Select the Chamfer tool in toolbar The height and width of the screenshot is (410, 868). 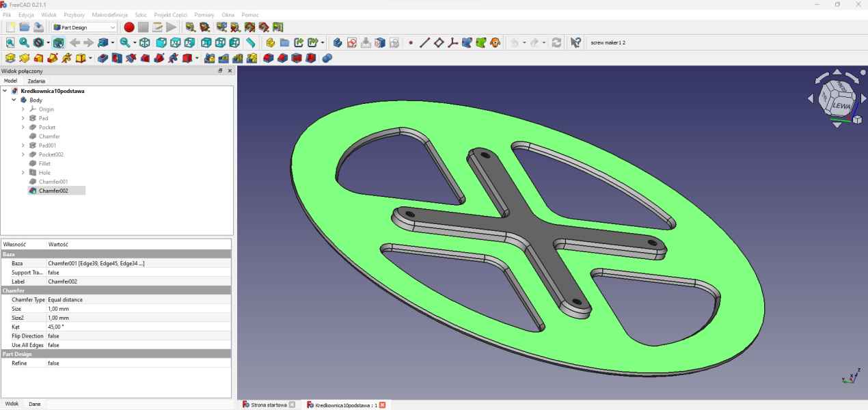[x=282, y=58]
